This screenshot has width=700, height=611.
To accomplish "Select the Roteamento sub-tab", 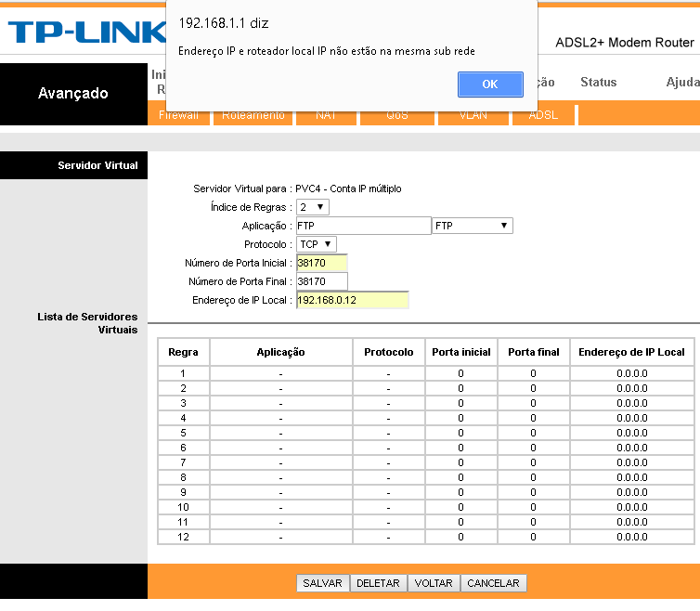I will (x=253, y=115).
